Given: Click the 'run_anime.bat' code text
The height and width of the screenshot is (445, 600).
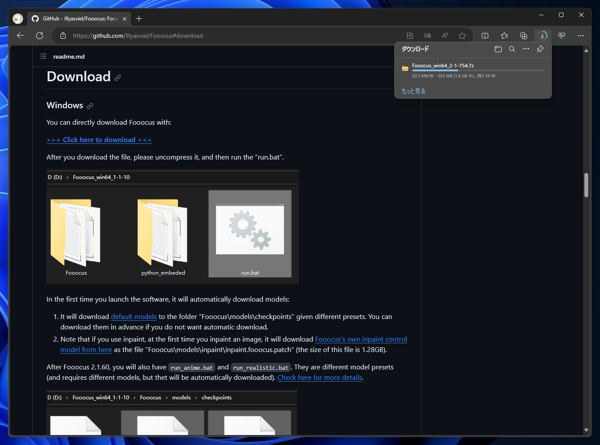Looking at the screenshot, I should 192,367.
